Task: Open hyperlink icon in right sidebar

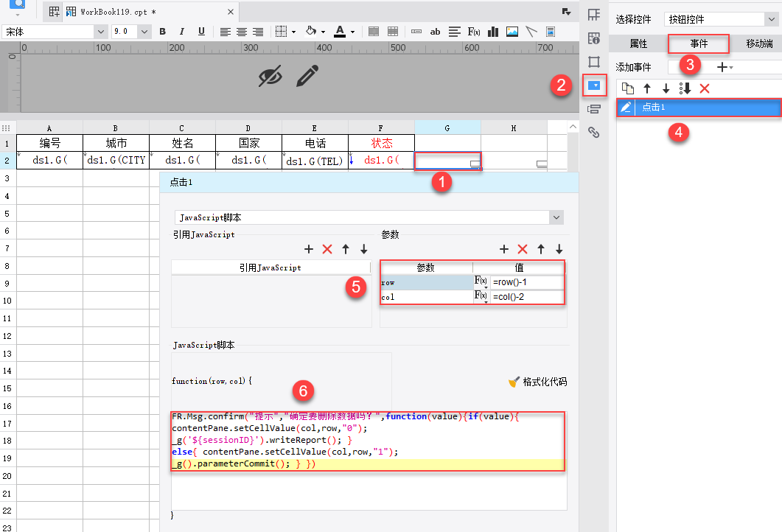Action: (593, 132)
